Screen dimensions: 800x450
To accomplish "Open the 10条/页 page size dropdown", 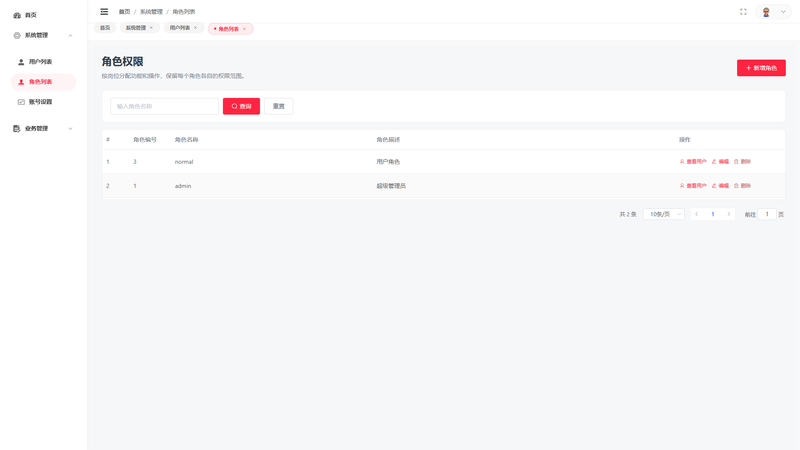I will (x=664, y=214).
